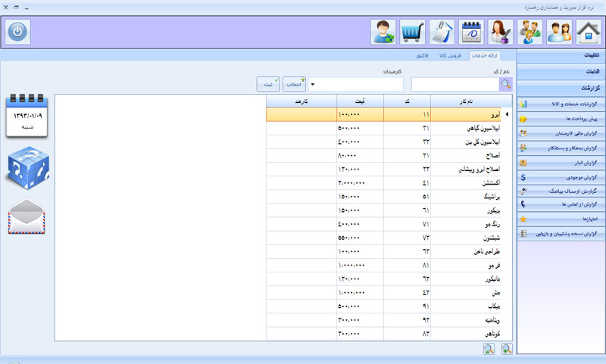
Task: Click the magnifier search icon beside name field
Action: coord(505,84)
